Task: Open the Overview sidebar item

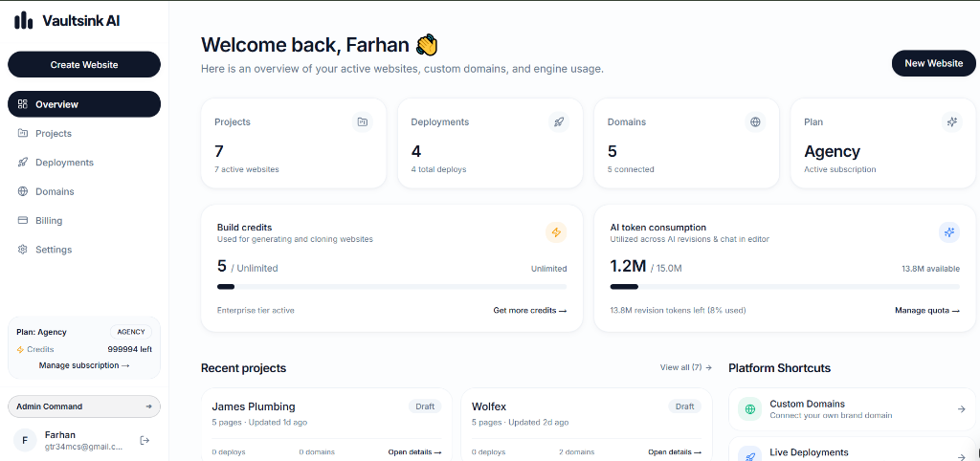Action: coord(84,104)
